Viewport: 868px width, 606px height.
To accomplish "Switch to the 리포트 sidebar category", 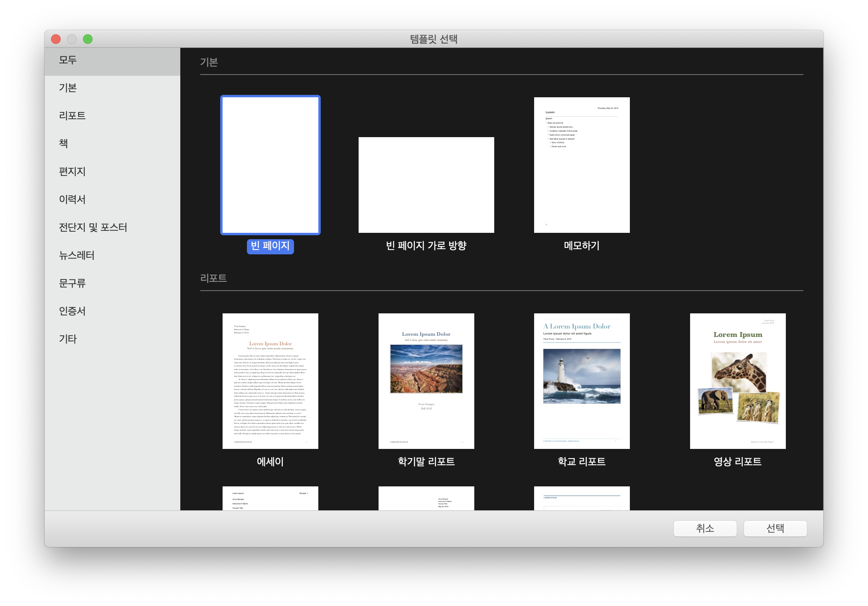I will click(x=72, y=116).
